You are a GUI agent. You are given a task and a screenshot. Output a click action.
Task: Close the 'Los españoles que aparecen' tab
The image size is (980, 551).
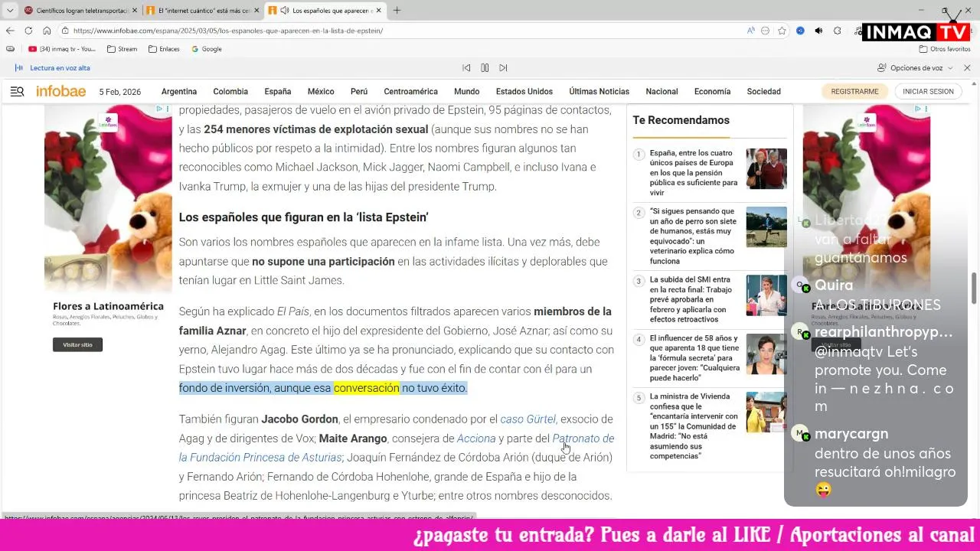click(380, 11)
